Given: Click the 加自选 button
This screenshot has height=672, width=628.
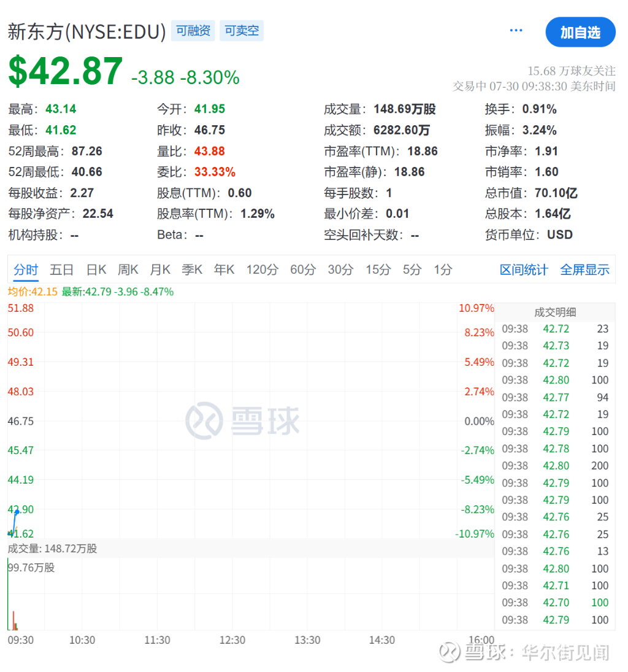Looking at the screenshot, I should [580, 32].
